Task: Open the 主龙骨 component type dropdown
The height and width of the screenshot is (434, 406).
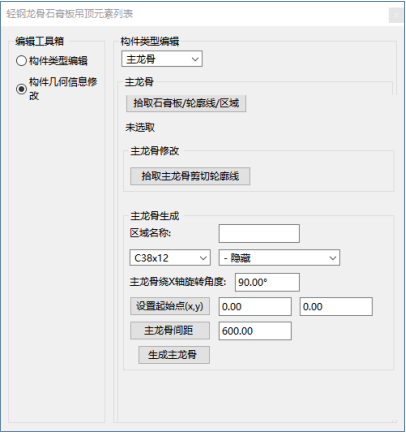Action: [x=162, y=59]
